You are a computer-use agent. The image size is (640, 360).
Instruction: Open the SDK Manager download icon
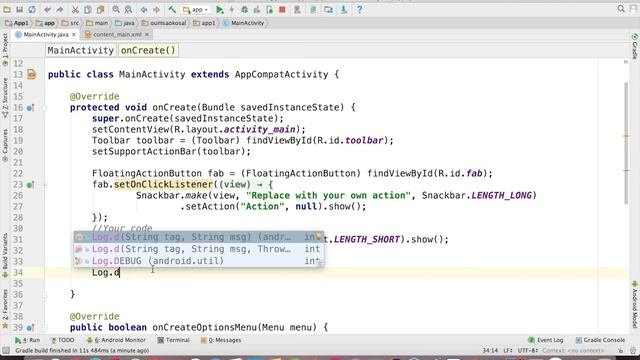(344, 9)
